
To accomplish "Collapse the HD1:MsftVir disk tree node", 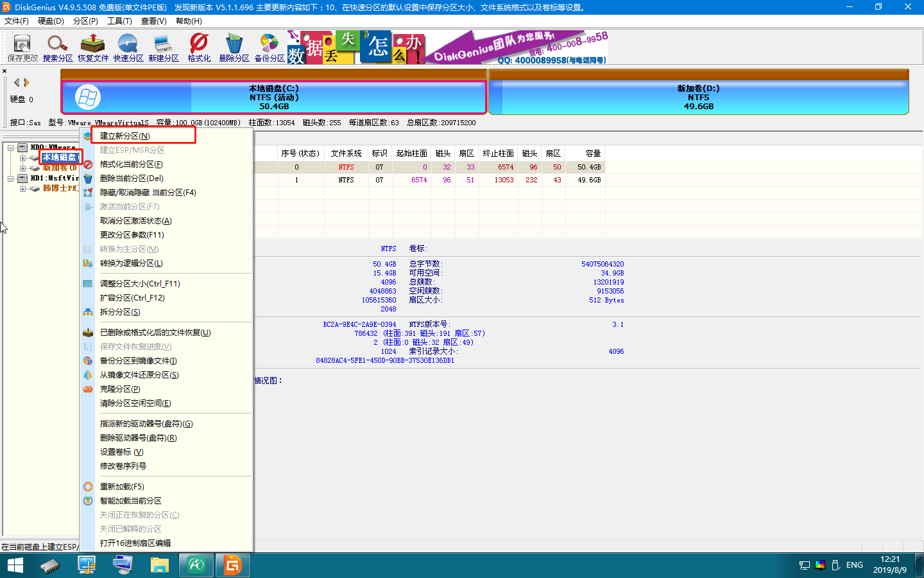I will [x=11, y=179].
